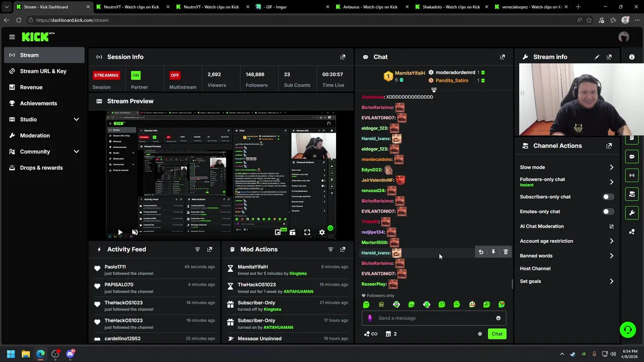
Task: Reply to Harold_ivanx chat message
Action: (x=481, y=252)
